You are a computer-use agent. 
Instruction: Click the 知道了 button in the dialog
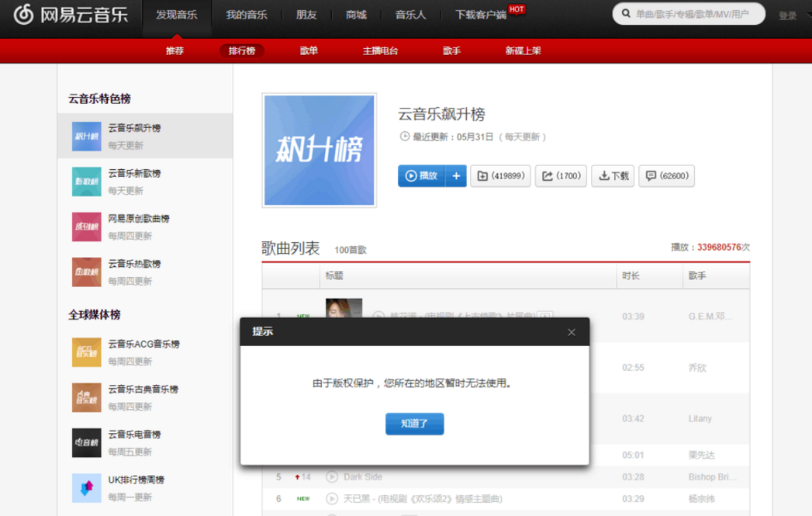tap(414, 424)
